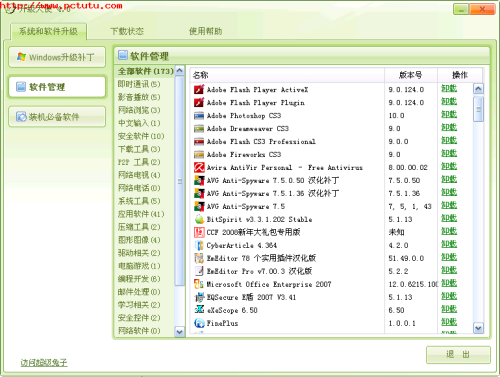Select category 网络浏览 (3)
The height and width of the screenshot is (377, 500).
(x=139, y=110)
